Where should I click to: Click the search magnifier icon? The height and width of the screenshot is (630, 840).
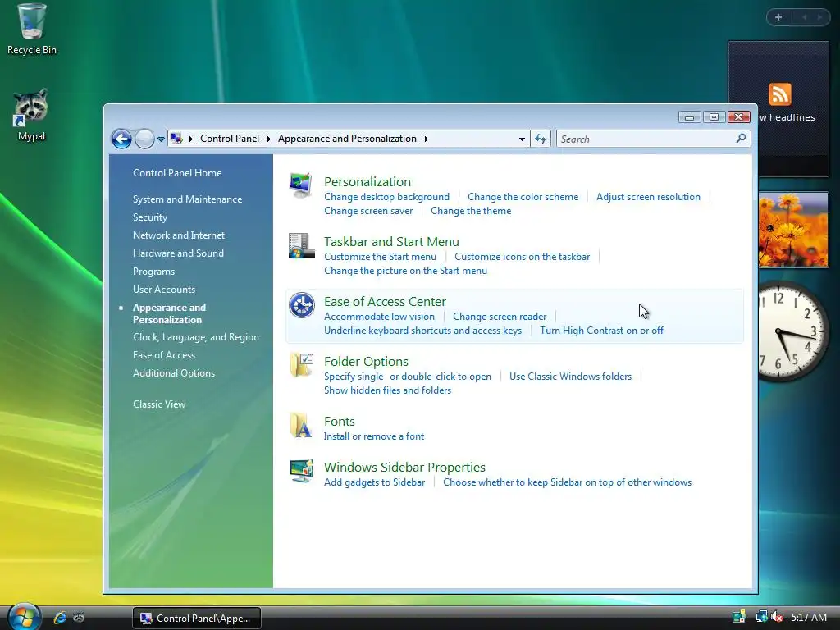(x=741, y=139)
